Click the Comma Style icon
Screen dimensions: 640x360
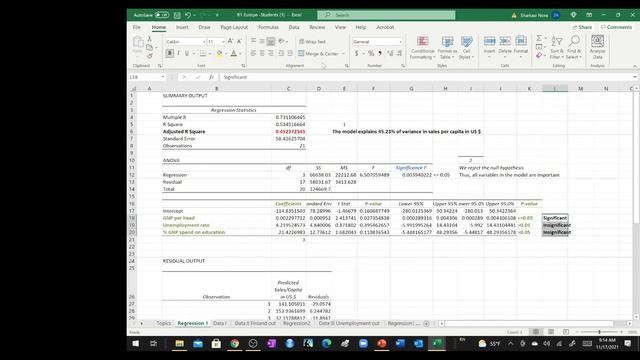[380, 53]
